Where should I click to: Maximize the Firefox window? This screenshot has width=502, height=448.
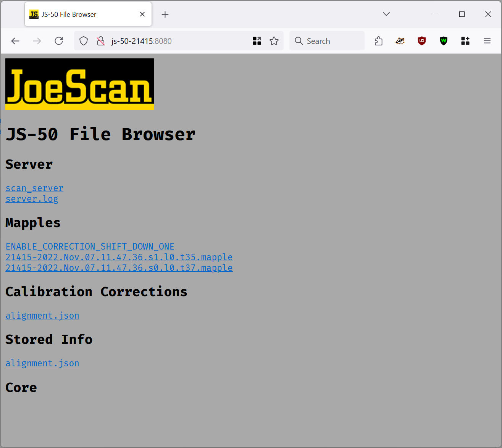pyautogui.click(x=462, y=14)
